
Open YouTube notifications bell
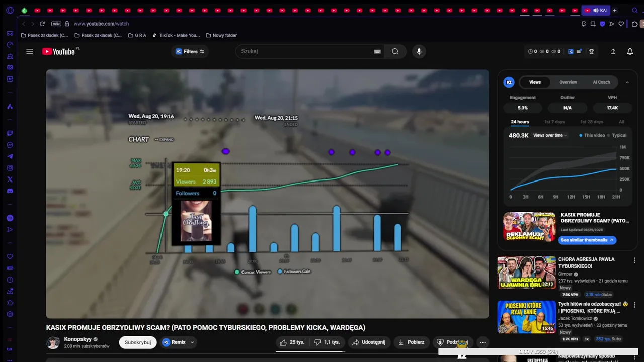[630, 51]
